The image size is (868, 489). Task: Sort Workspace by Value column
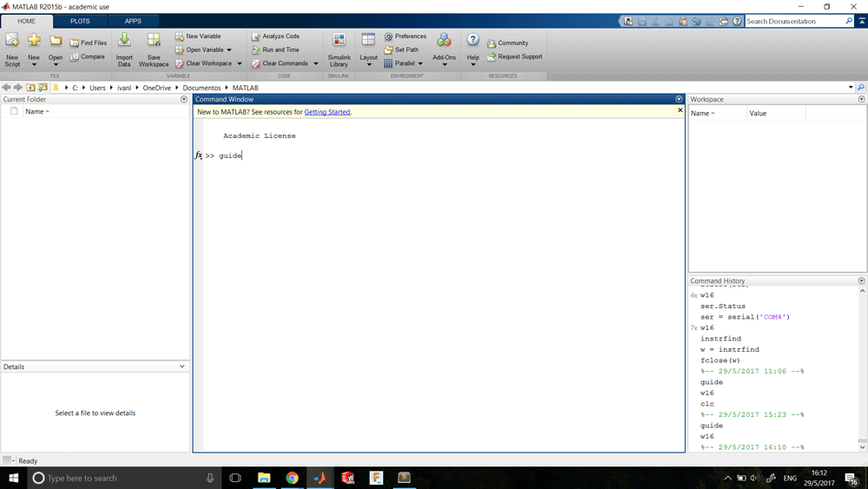[775, 114]
